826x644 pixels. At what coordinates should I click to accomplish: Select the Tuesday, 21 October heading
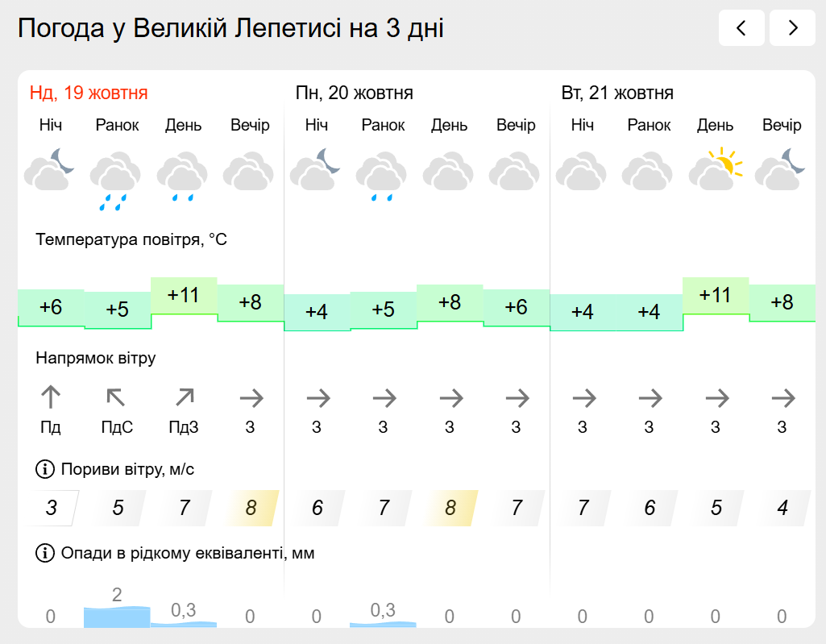point(617,93)
